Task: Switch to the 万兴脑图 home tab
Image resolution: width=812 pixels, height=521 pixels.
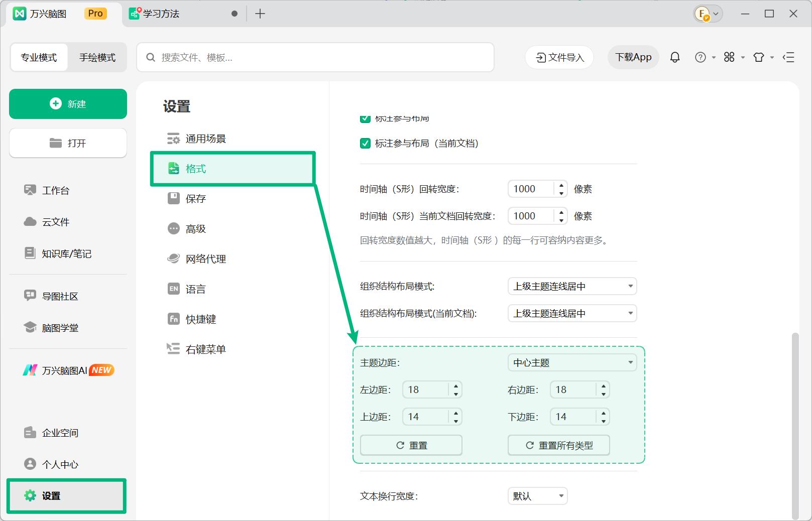Action: pyautogui.click(x=63, y=14)
